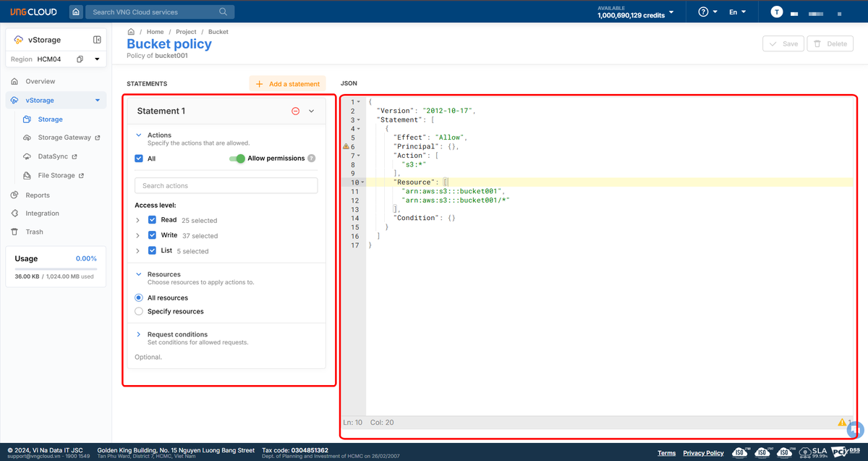
Task: Uncheck the All actions checkbox
Action: (x=139, y=158)
